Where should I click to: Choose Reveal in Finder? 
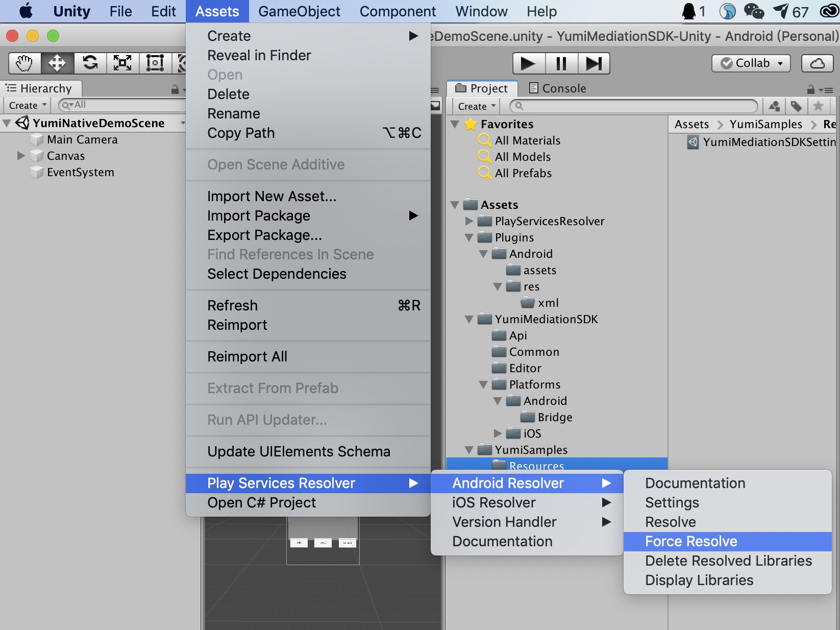pos(308,55)
